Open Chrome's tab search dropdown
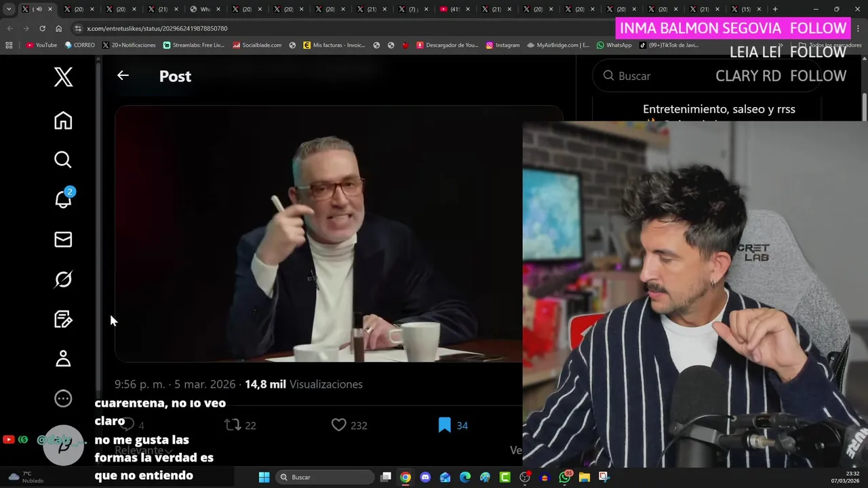Image resolution: width=868 pixels, height=488 pixels. tap(9, 9)
